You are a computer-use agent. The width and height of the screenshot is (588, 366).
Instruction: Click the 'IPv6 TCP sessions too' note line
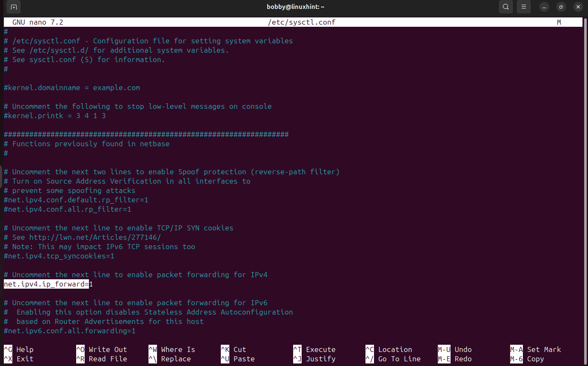point(100,247)
